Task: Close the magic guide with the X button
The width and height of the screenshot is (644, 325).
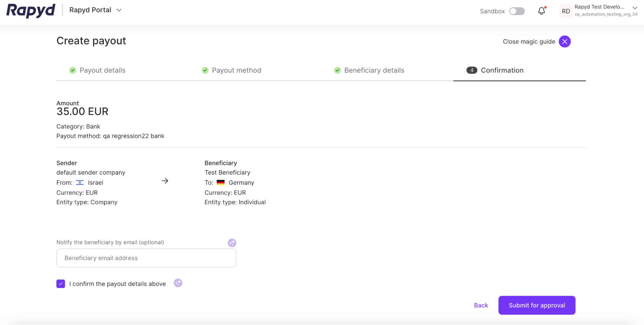Action: click(564, 41)
